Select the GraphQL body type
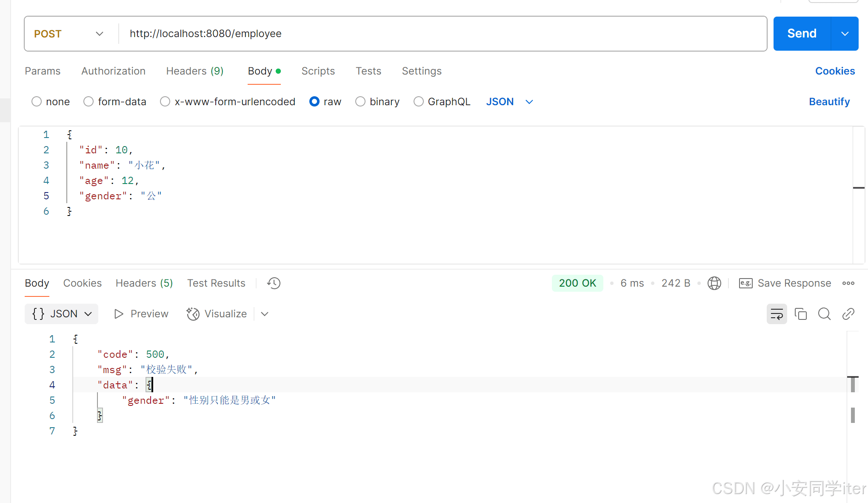Screen dimensions: 868x503 click(442, 102)
